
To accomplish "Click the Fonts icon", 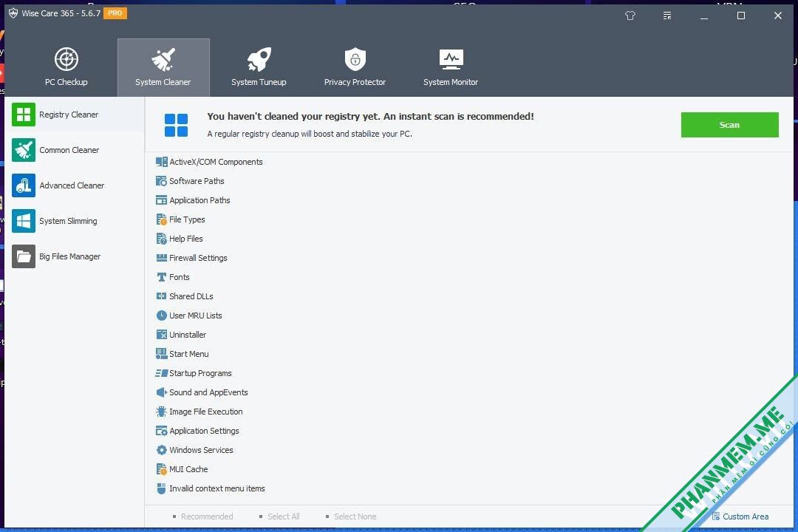I will (161, 277).
